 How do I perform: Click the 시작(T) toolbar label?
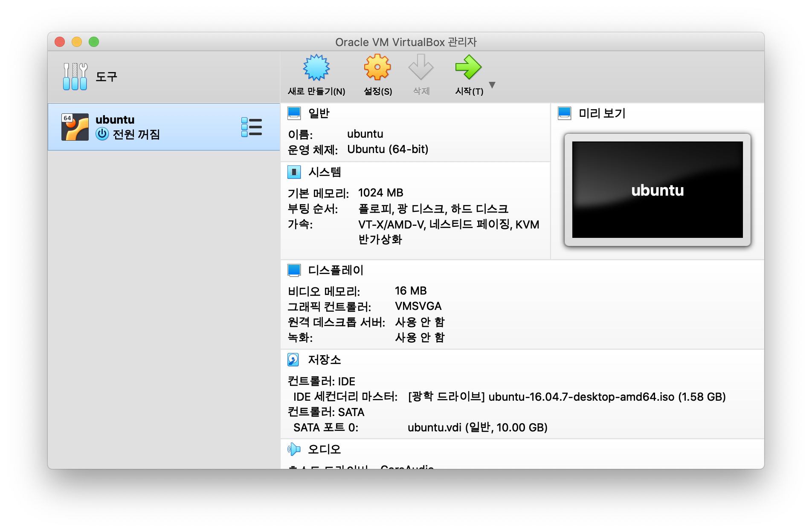point(469,91)
